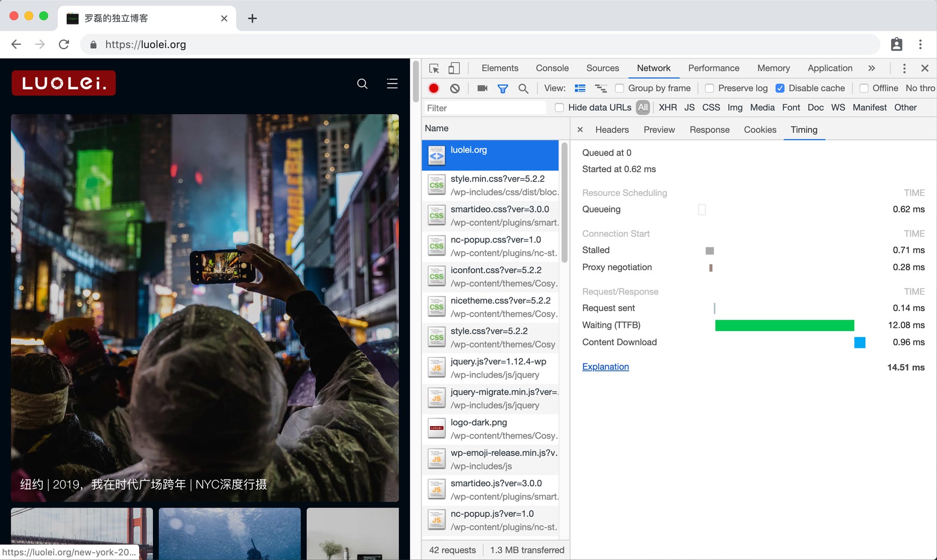Viewport: 937px width, 560px height.
Task: Check Hide data URLs option
Action: coord(559,108)
